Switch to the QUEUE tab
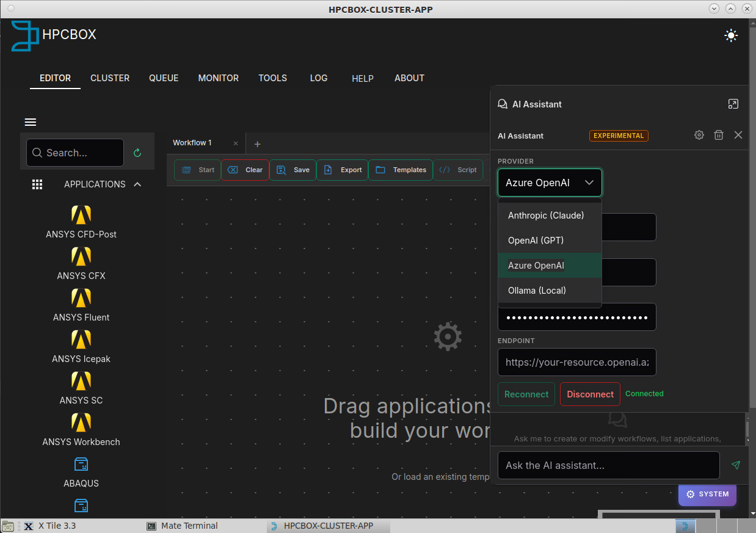Viewport: 756px width, 533px height. [164, 78]
